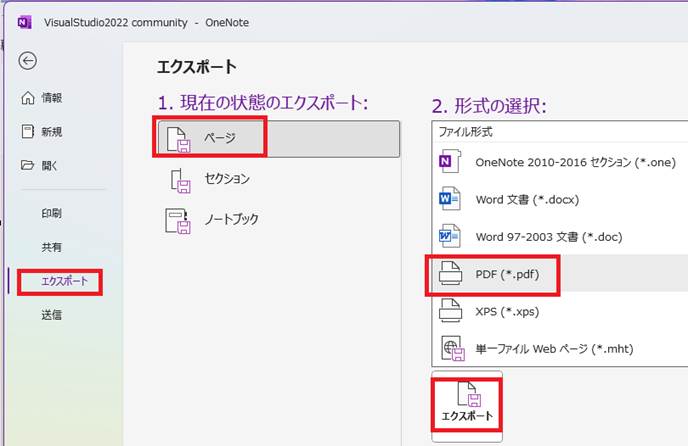688x446 pixels.
Task: Click the section export icon beside セクション
Action: click(x=180, y=180)
